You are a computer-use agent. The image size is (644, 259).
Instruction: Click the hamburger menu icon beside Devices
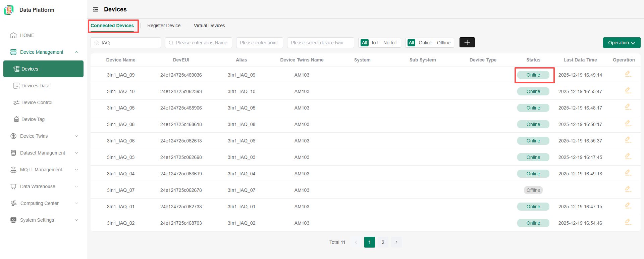[x=96, y=9]
